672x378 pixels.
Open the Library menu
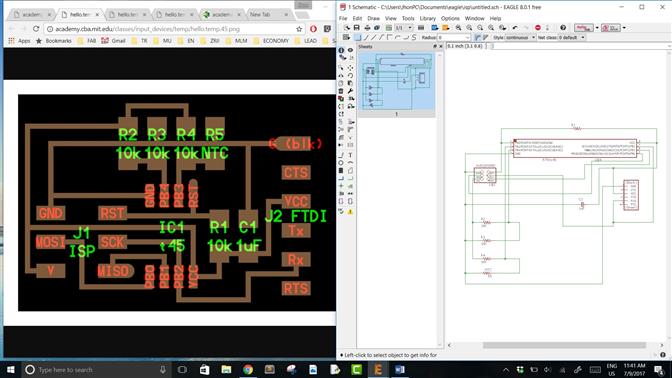pyautogui.click(x=427, y=18)
